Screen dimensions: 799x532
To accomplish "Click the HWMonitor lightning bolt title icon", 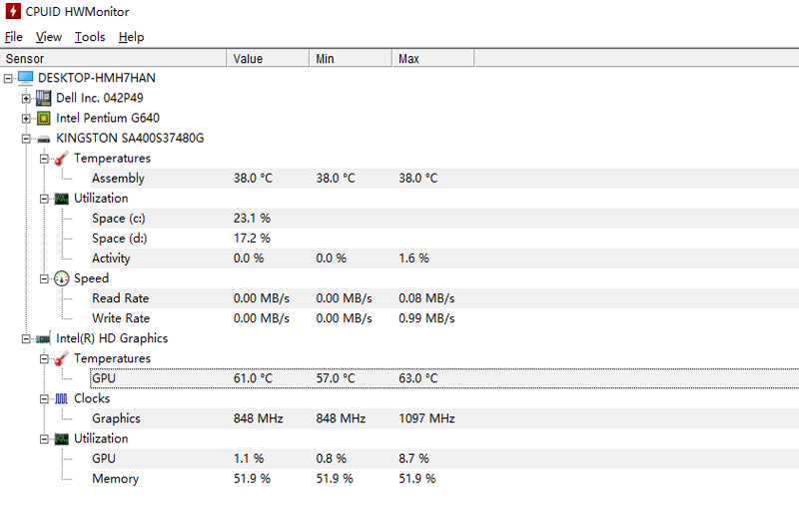I will point(12,11).
